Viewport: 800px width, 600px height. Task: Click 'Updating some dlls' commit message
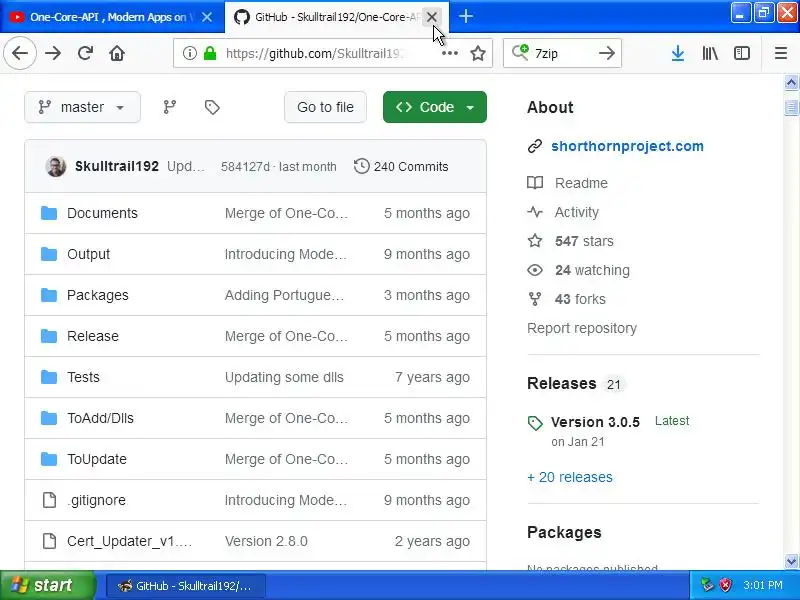[284, 377]
